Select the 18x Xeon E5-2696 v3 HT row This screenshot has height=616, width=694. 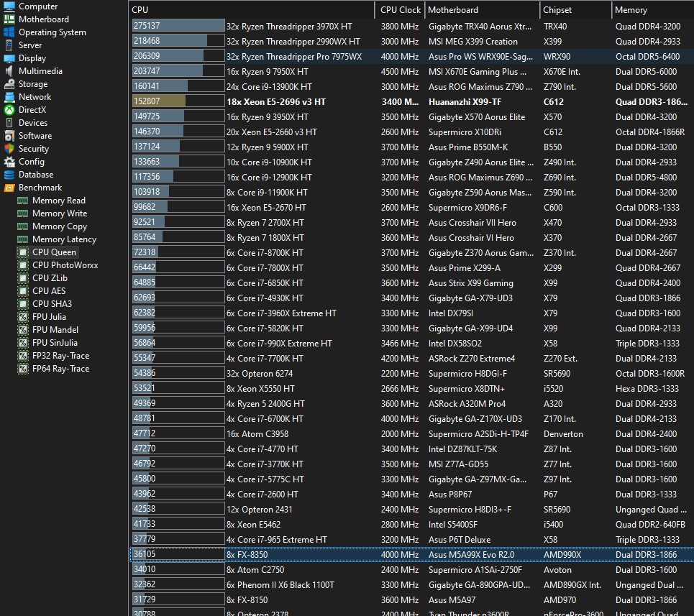pyautogui.click(x=411, y=102)
